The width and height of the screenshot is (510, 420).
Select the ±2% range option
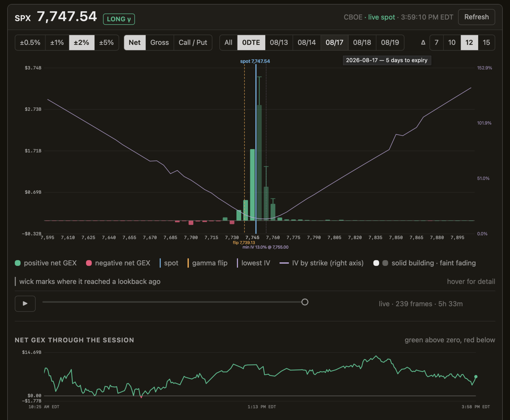[x=82, y=43]
